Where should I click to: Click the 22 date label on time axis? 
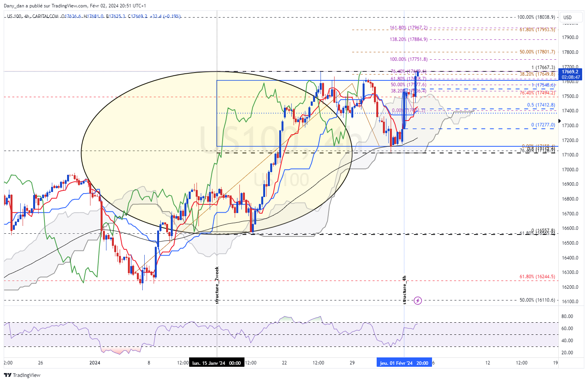click(x=284, y=363)
